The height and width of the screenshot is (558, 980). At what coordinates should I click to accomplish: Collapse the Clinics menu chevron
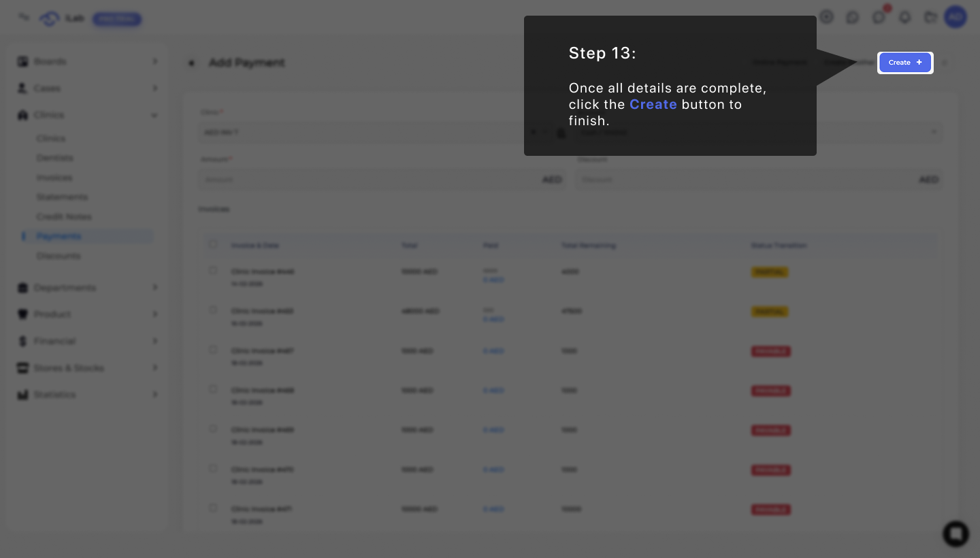point(154,115)
